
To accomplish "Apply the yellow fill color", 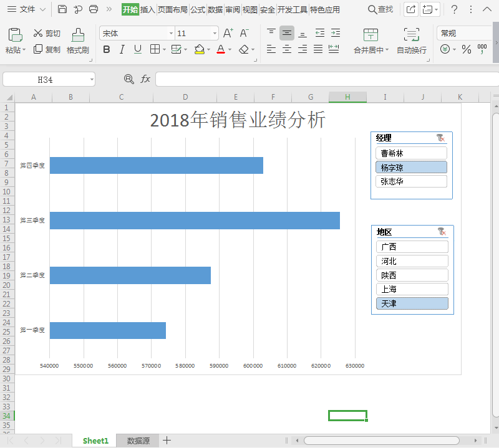I will pyautogui.click(x=199, y=49).
